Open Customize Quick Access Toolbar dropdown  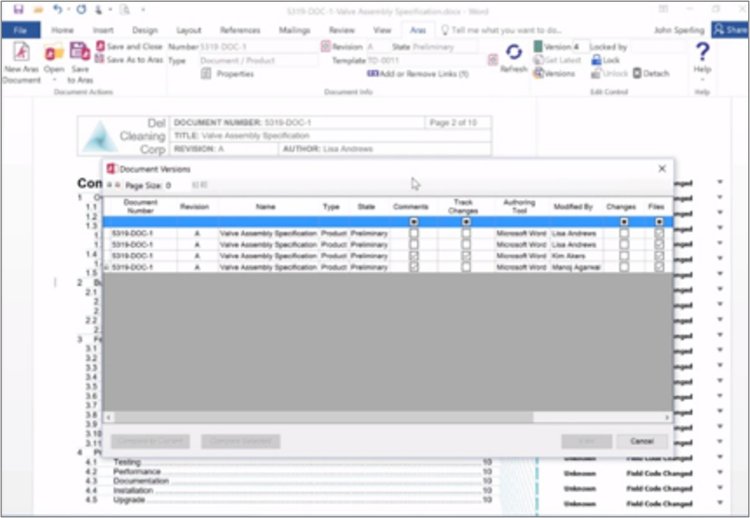pyautogui.click(x=143, y=10)
